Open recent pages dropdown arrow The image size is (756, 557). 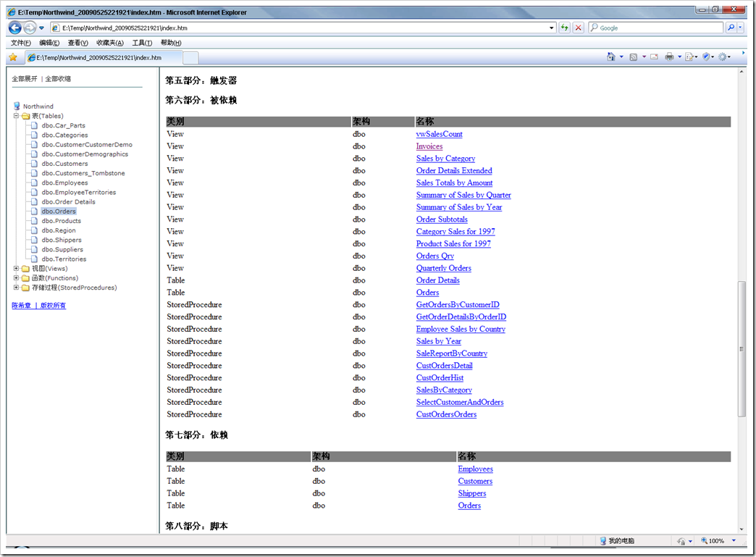[x=42, y=28]
